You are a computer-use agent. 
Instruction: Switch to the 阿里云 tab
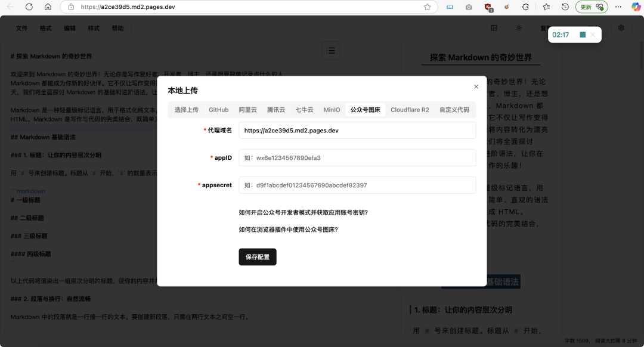coord(247,110)
